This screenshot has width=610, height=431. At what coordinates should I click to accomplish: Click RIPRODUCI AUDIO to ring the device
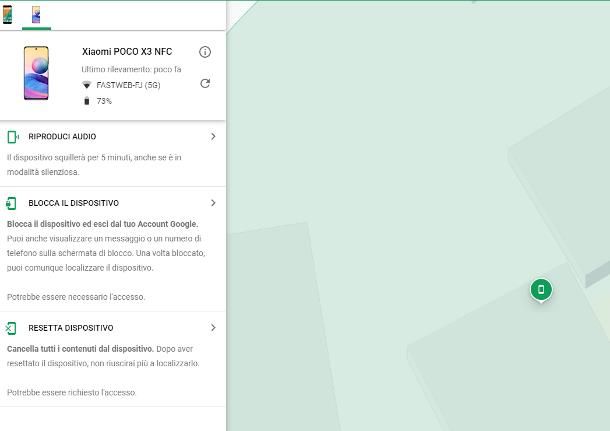pos(62,137)
